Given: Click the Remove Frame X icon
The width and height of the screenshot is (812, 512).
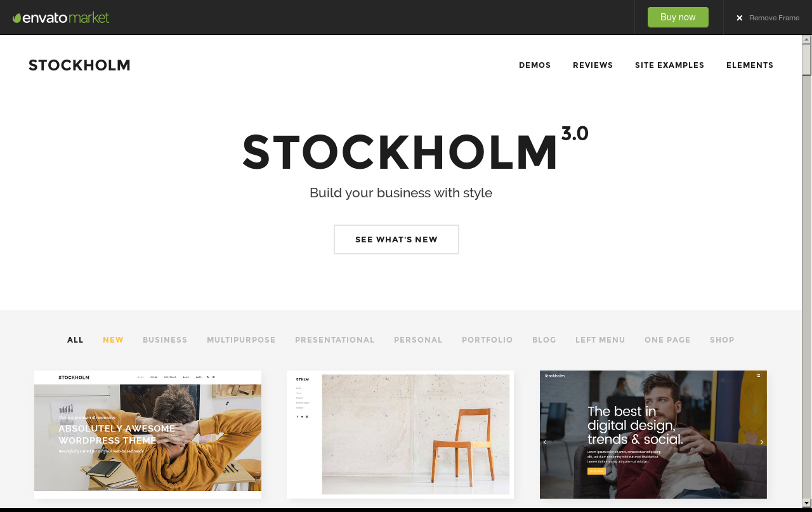Looking at the screenshot, I should (739, 18).
